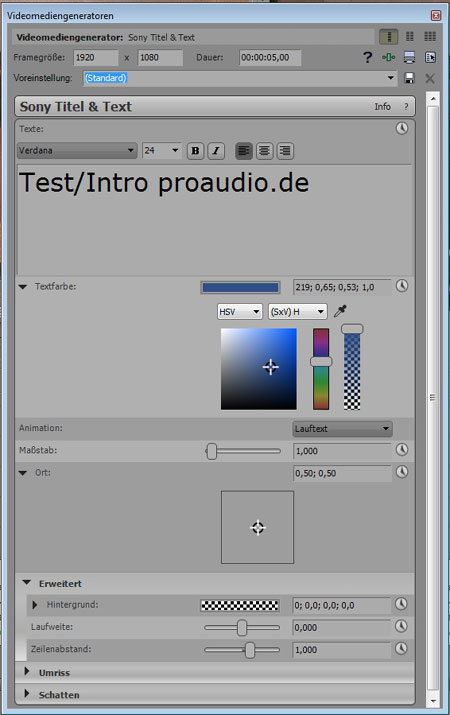Click the media properties monitor icon
This screenshot has height=715, width=450.
(409, 57)
